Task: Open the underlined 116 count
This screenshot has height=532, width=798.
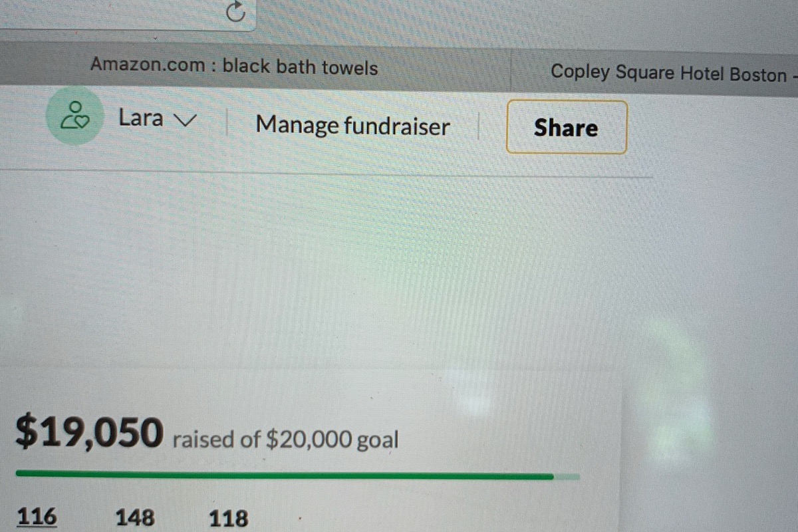Action: (37, 516)
